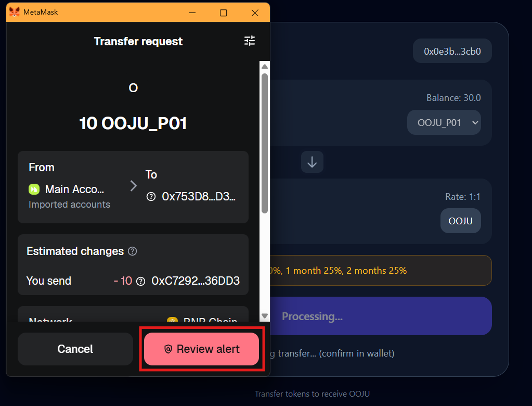
Task: Click the question icon beside the To address
Action: pos(151,197)
